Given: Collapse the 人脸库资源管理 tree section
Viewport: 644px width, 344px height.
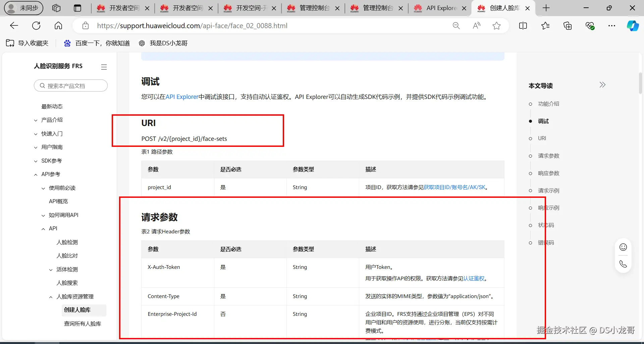Looking at the screenshot, I should pos(51,297).
